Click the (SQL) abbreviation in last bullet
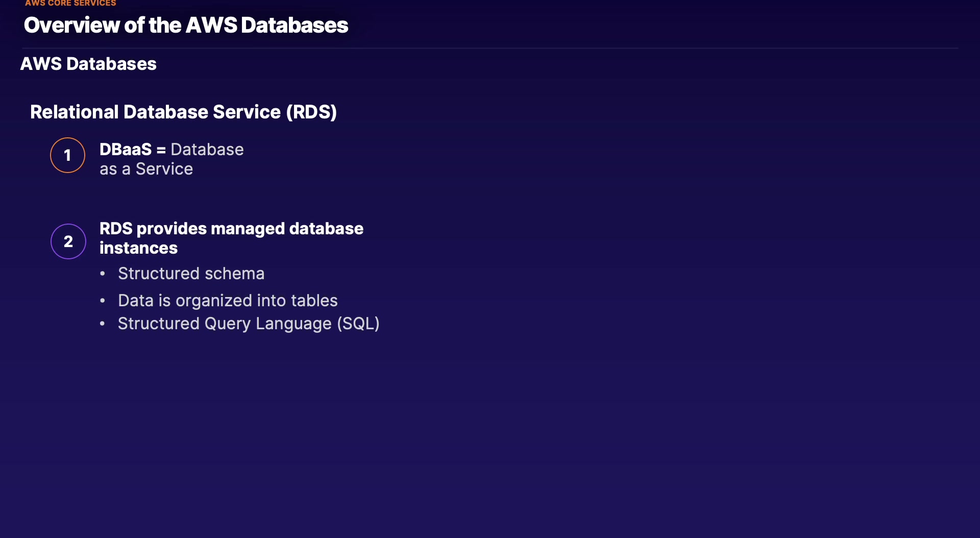This screenshot has height=538, width=980. click(358, 324)
